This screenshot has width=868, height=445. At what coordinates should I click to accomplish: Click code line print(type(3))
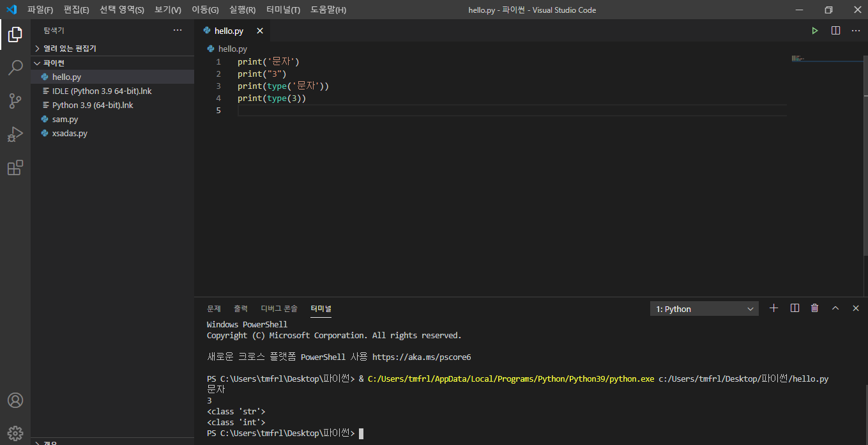(x=272, y=98)
